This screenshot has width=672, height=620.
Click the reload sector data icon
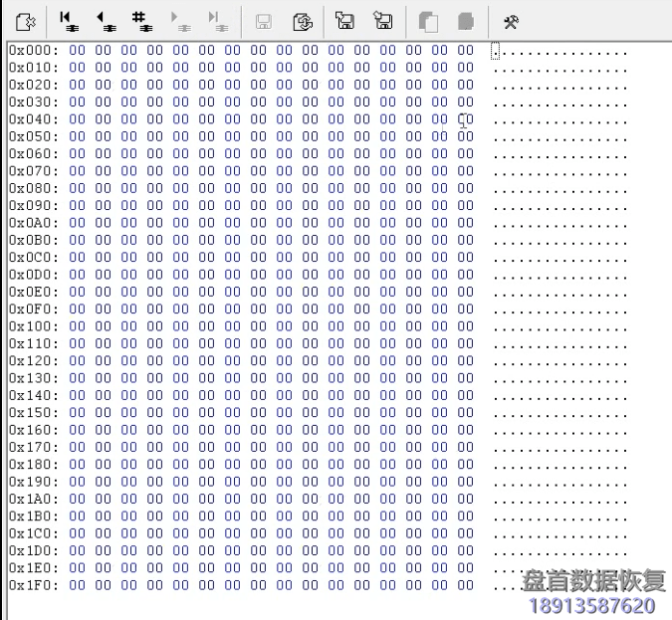(x=304, y=21)
